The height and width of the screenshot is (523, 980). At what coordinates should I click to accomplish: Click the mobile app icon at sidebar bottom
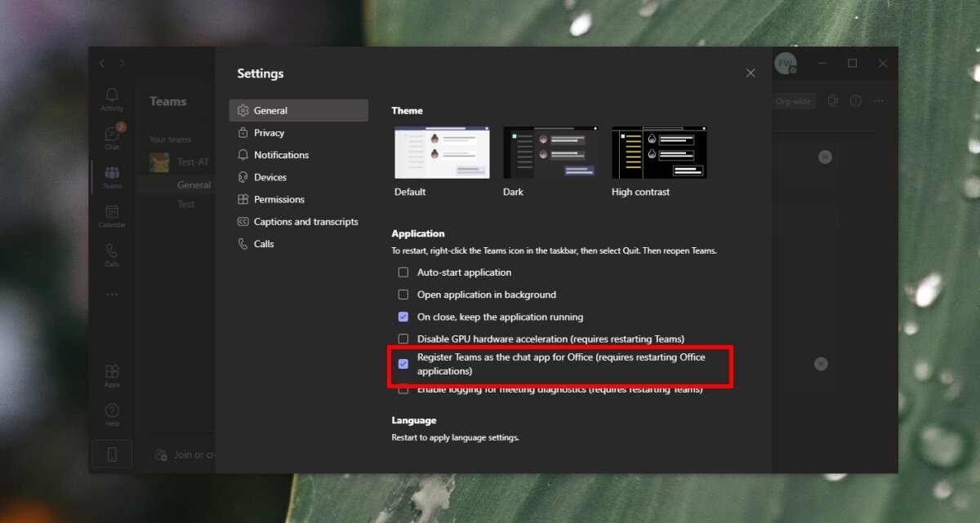112,454
